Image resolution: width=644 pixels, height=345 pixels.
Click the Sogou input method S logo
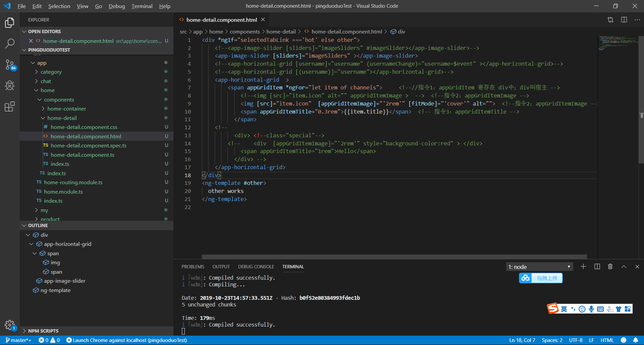[x=553, y=308]
